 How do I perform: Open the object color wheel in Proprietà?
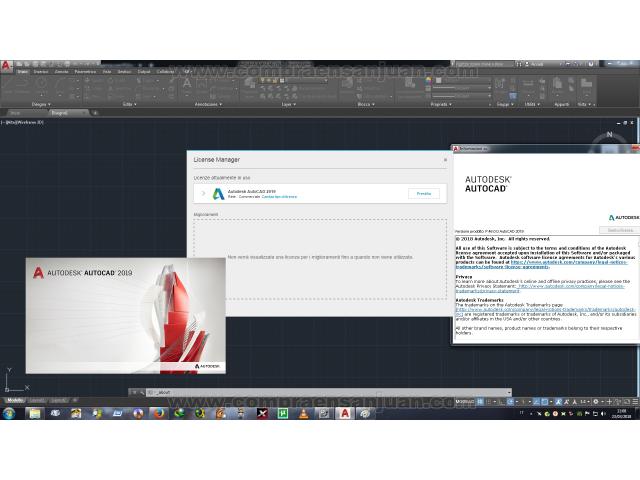tap(428, 80)
